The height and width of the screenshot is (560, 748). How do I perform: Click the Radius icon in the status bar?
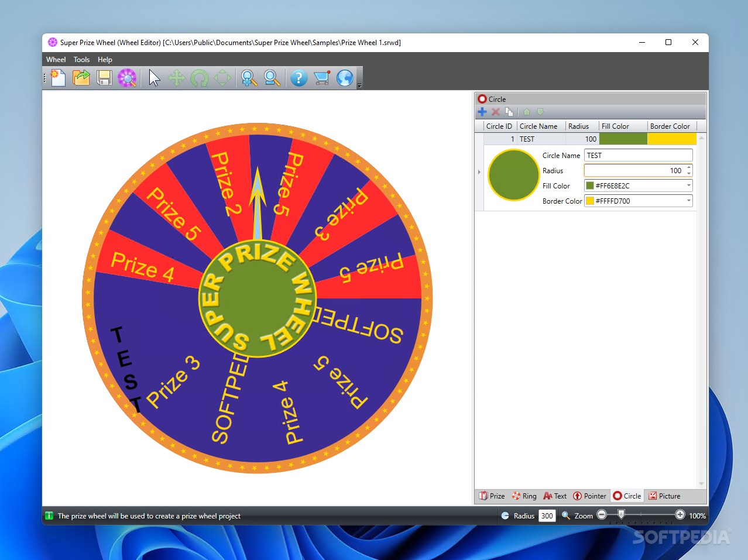[x=505, y=516]
